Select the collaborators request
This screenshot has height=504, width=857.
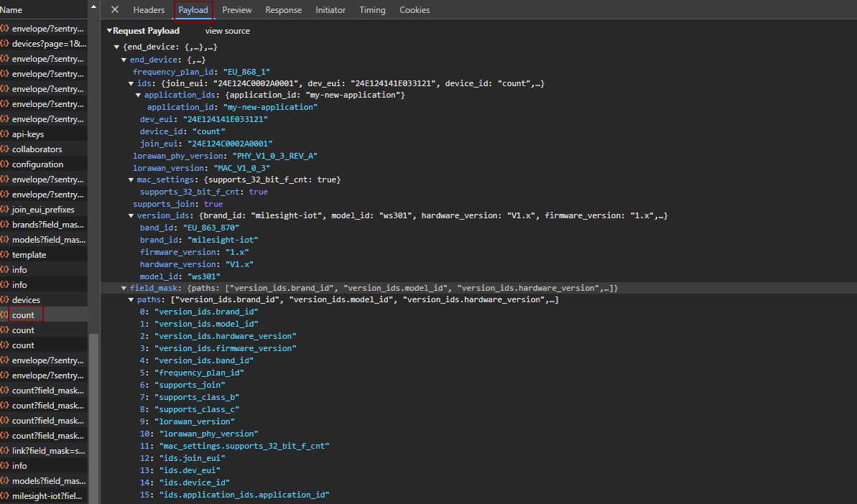tap(44, 149)
